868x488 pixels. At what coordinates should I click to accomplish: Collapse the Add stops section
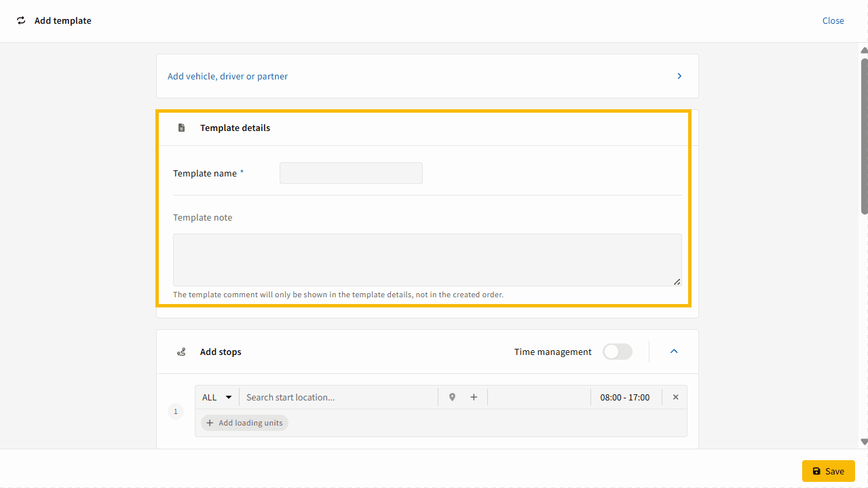(x=674, y=352)
